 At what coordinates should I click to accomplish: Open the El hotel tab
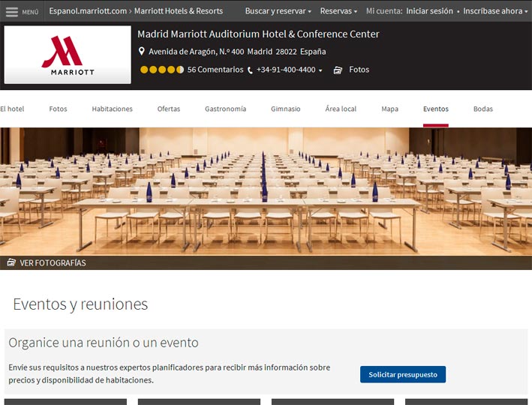point(12,109)
